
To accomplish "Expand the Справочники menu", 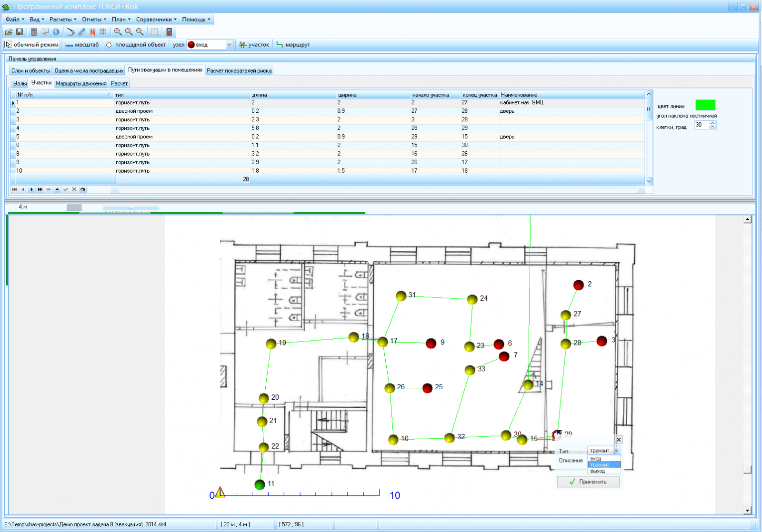I will click(x=156, y=20).
